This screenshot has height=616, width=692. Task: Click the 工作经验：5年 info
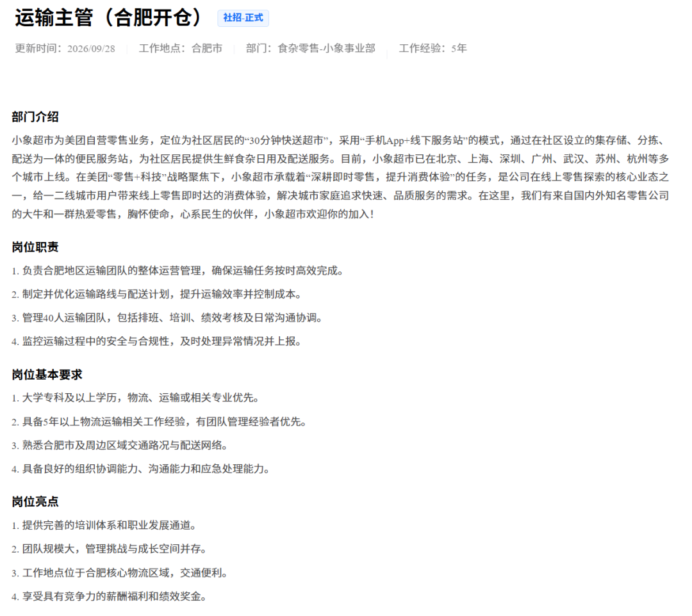(x=433, y=49)
